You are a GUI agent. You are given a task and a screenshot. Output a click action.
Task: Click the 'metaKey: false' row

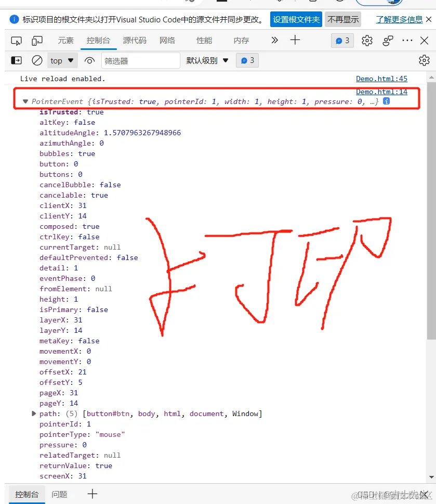(69, 341)
